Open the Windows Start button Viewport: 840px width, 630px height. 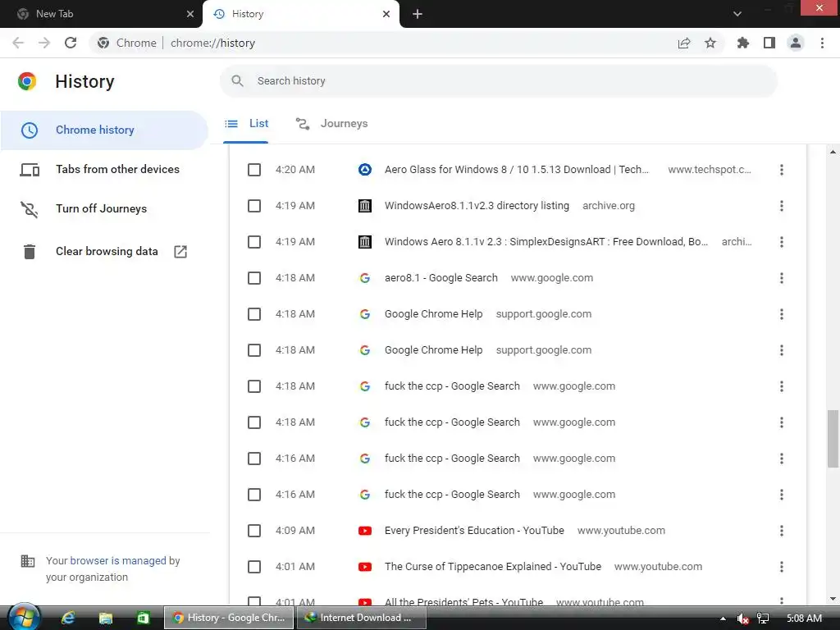[x=24, y=618]
